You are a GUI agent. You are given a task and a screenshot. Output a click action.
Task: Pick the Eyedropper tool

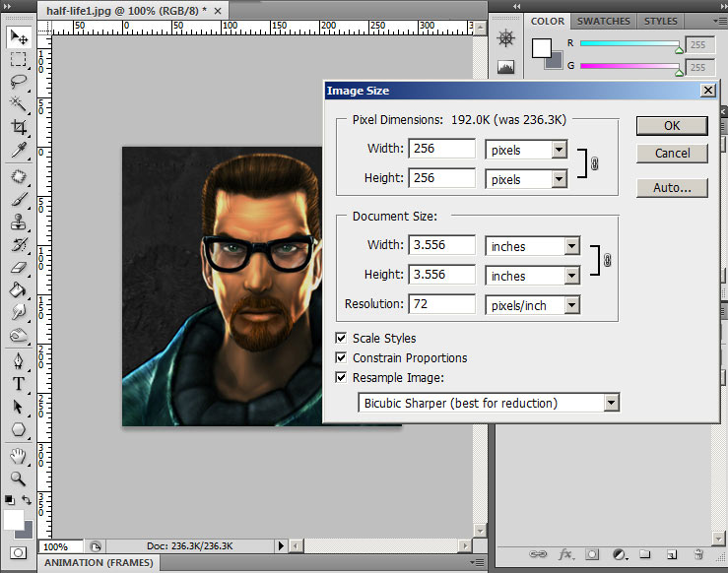[x=19, y=150]
